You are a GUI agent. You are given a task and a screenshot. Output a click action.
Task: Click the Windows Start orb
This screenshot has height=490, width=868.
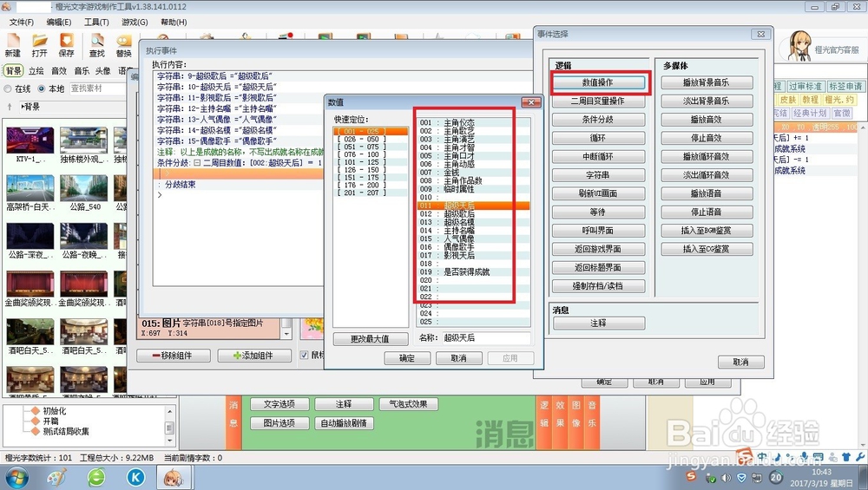[x=16, y=477]
